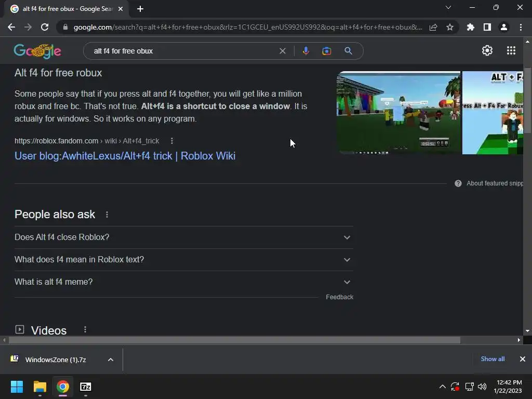Open the volume tray icon
Screen dimensions: 532x399
tap(482, 387)
